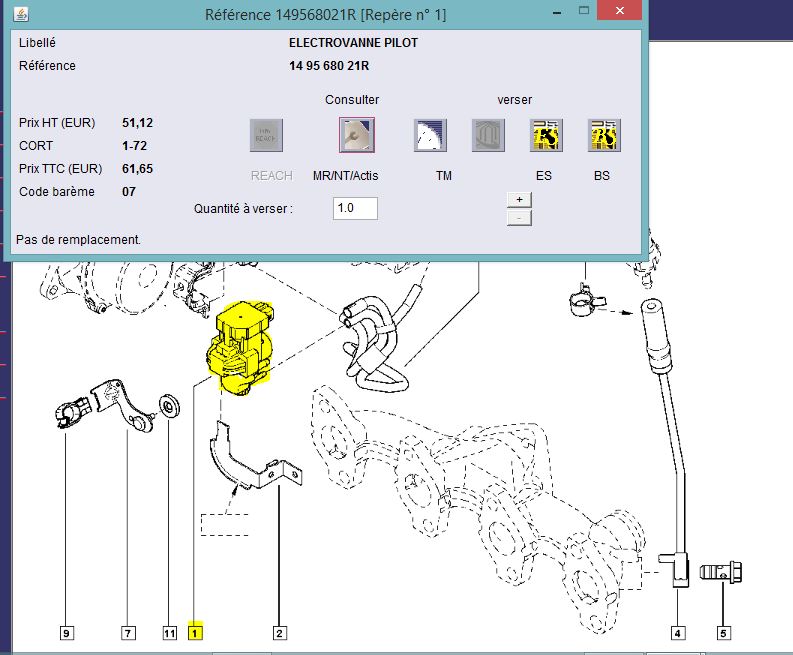Maximize the Référence dialog window
Viewport: 793px width, 655px height.
point(584,10)
